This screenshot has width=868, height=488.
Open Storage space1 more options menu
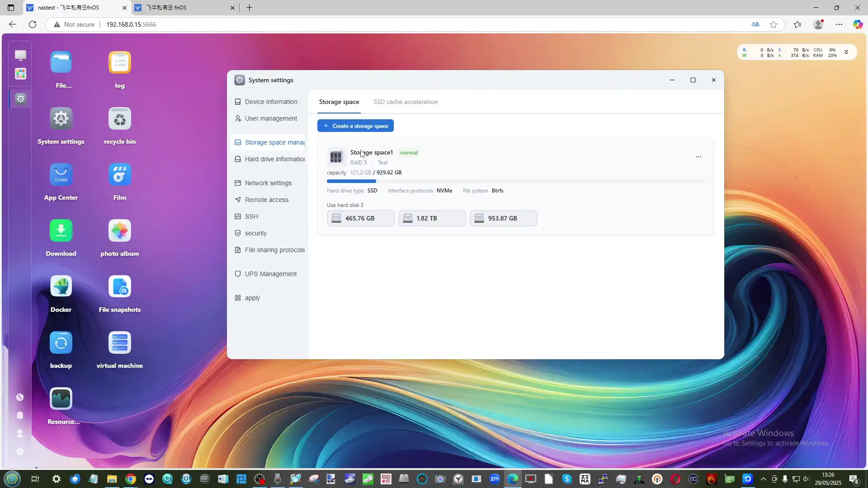(x=698, y=157)
